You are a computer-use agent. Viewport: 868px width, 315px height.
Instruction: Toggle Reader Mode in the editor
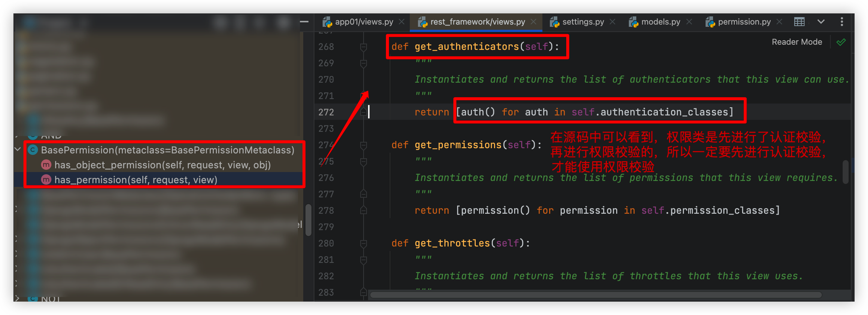pyautogui.click(x=797, y=42)
